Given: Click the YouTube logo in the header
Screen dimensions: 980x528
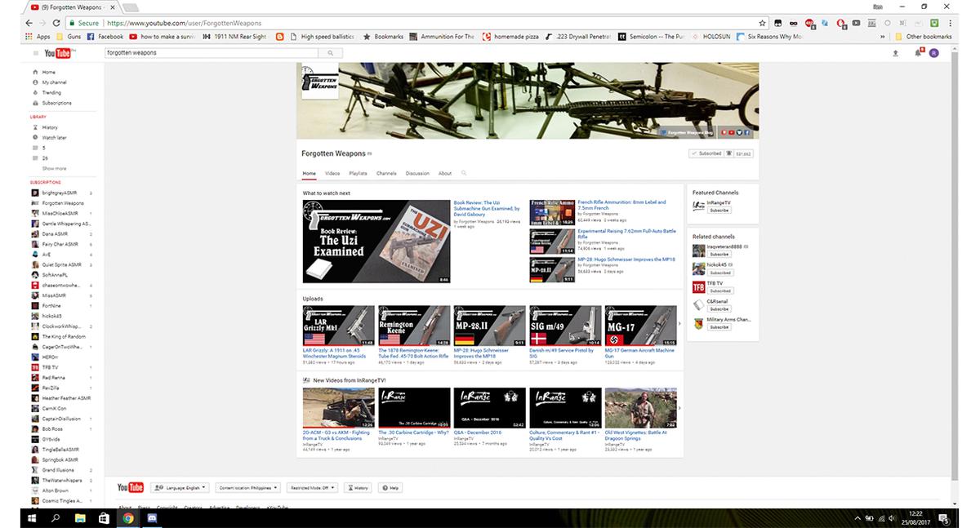Looking at the screenshot, I should click(59, 53).
